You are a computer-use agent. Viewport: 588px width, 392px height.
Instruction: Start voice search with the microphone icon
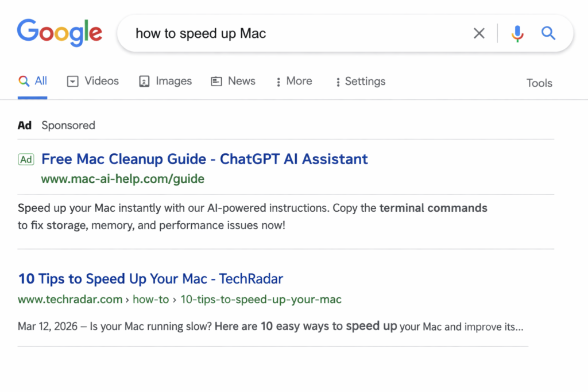click(517, 34)
